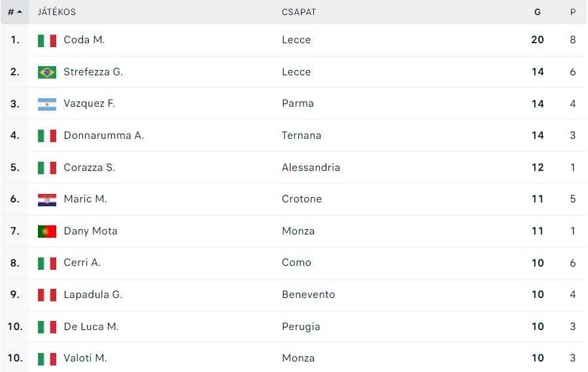Click the Peruvian flag beside Lapadula G.
588x372 pixels.
[x=47, y=295]
